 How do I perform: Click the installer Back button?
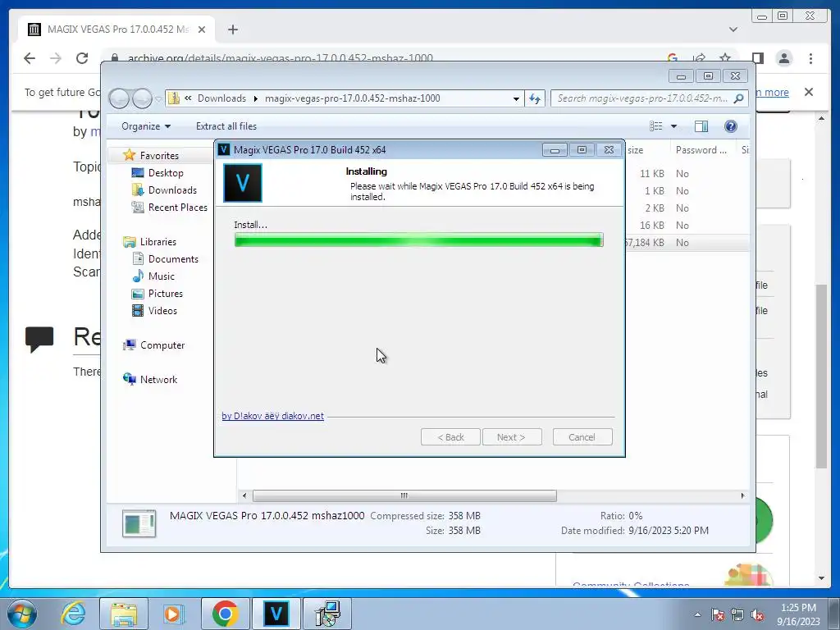450,437
